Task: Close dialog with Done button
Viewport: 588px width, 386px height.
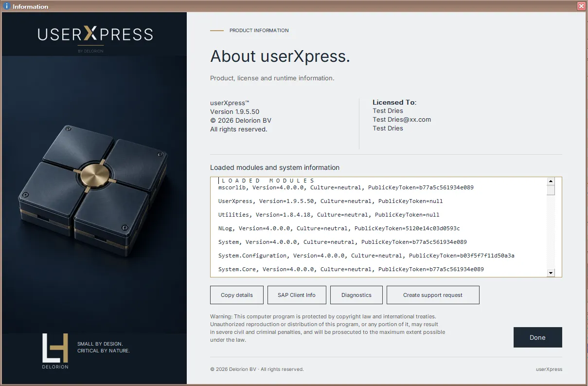Action: (x=537, y=337)
